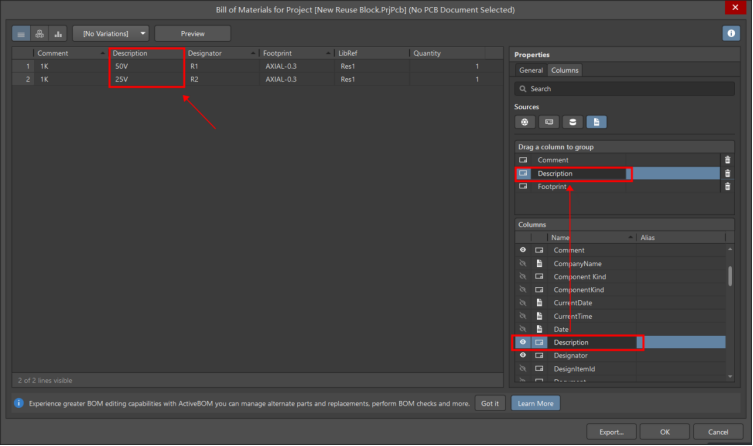This screenshot has width=753, height=446.
Task: Switch to the General tab
Action: (531, 70)
